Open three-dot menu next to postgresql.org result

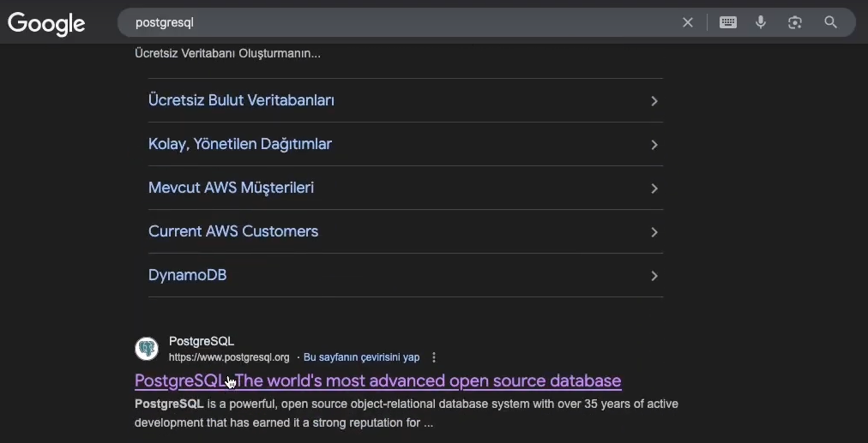point(434,357)
